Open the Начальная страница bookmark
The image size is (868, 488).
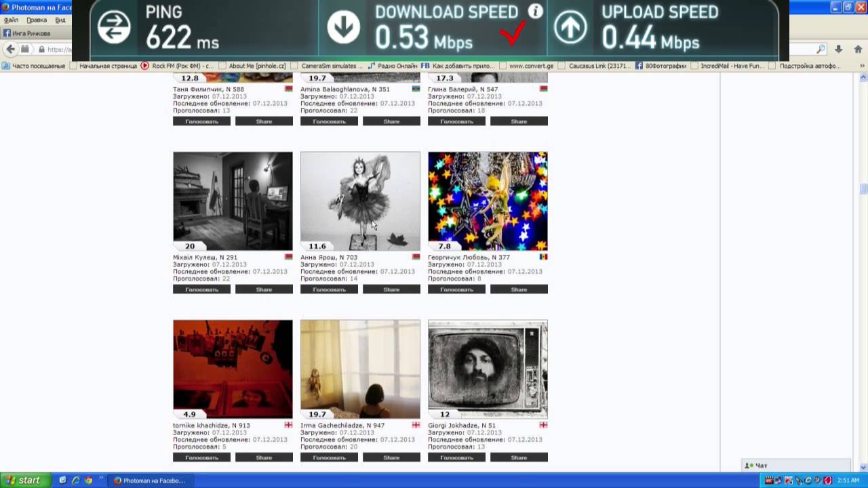pos(104,66)
